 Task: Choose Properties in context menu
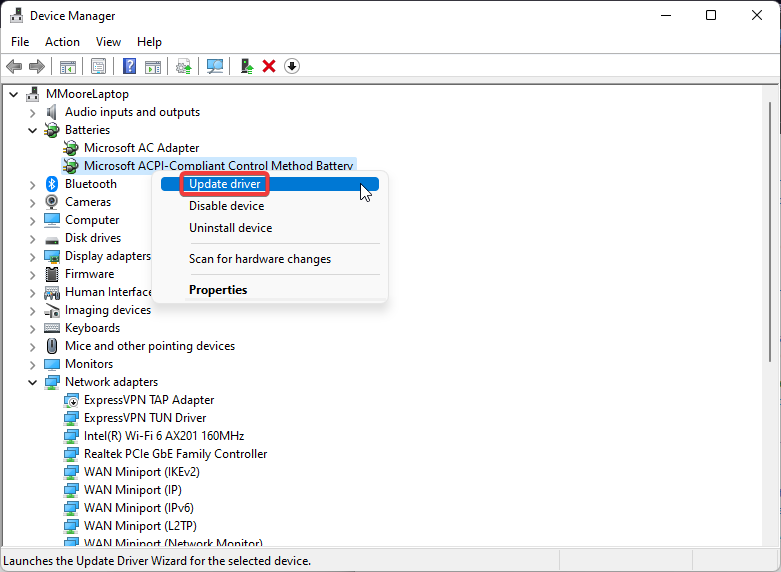270,290
